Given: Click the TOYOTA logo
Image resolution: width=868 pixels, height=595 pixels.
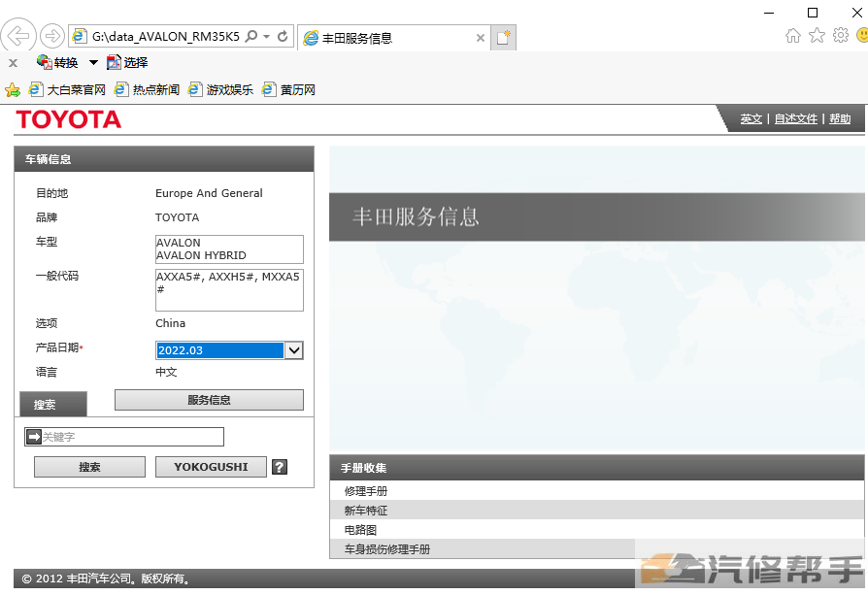Looking at the screenshot, I should tap(69, 119).
